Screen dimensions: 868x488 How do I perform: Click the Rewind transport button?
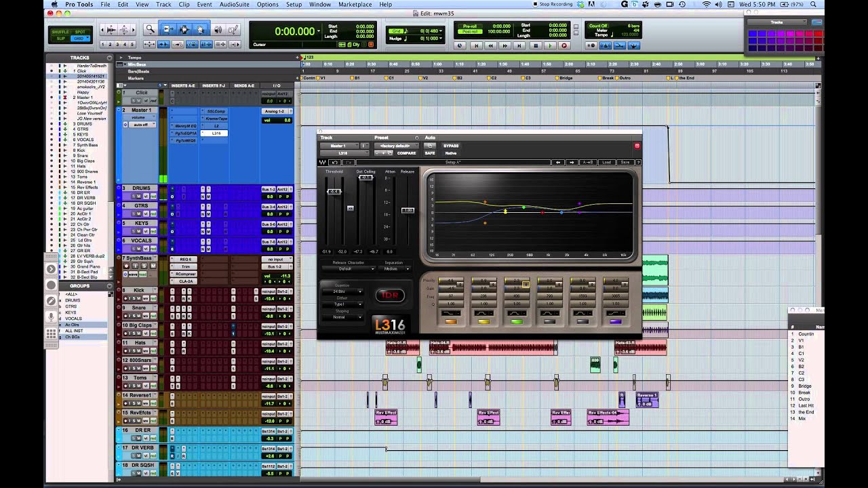[490, 45]
